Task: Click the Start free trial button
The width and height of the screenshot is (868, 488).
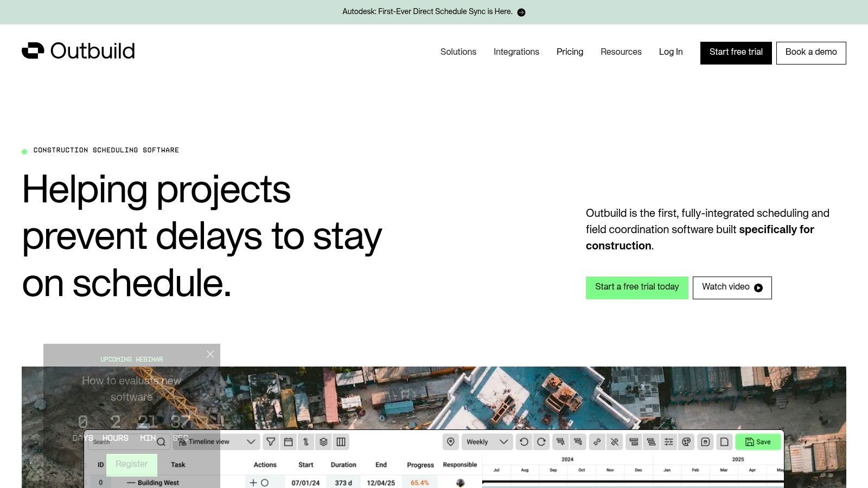Action: (736, 53)
